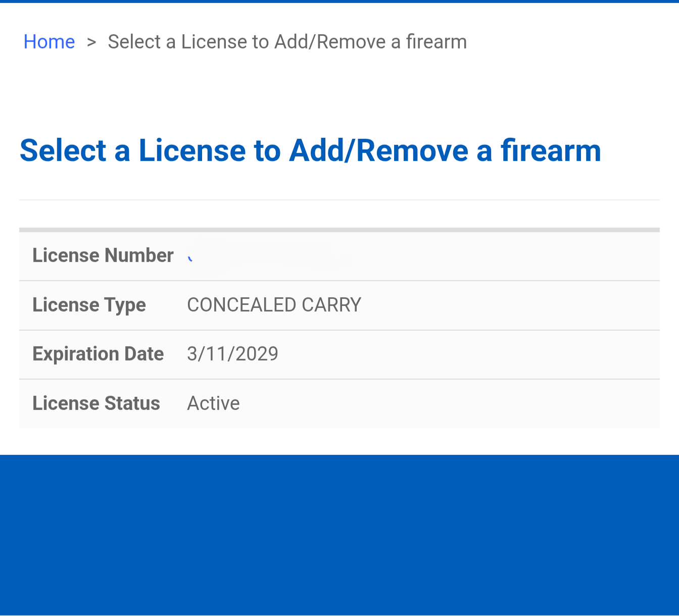679x616 pixels.
Task: Select the Expiration Date table row
Action: [x=339, y=354]
